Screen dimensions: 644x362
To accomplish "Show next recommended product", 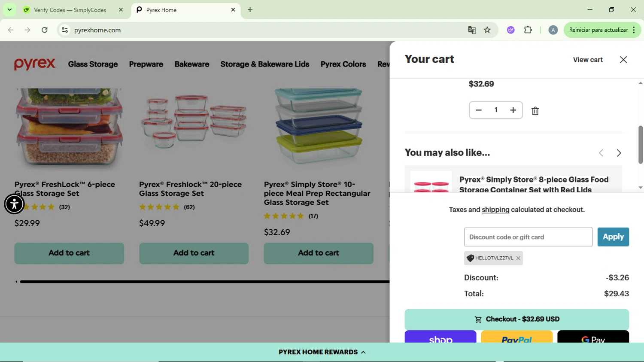I will click(619, 153).
